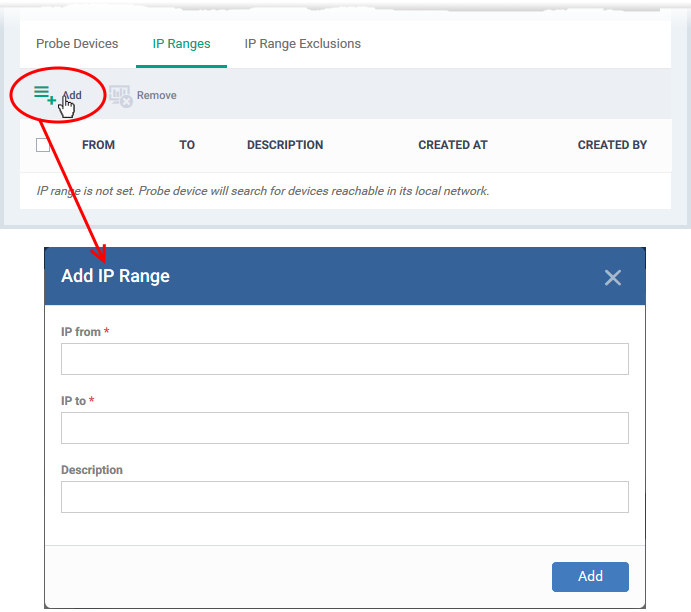This screenshot has width=691, height=612.
Task: Tick the select-all checkbox in table header
Action: pos(43,145)
